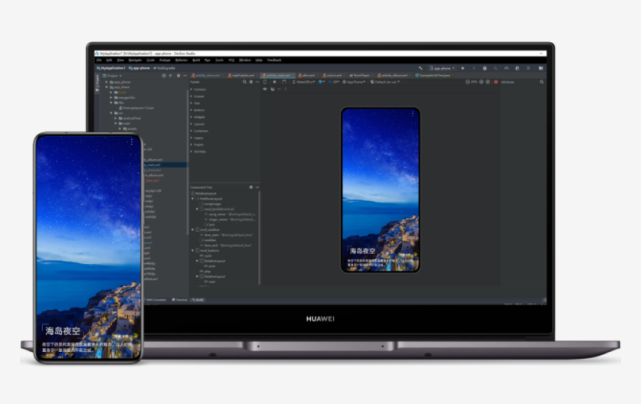Collapse mod_seekbar in Component Tree
641x404 pixels.
click(193, 230)
